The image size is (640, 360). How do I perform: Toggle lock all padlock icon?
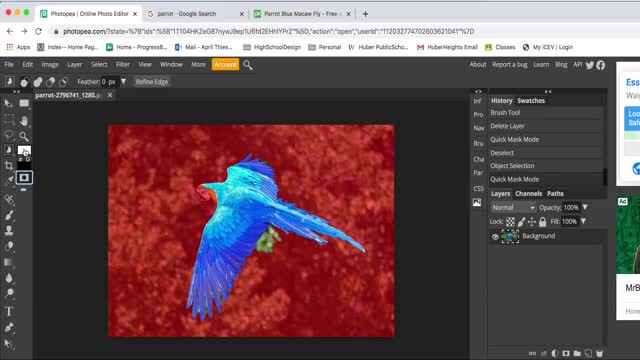click(x=542, y=222)
